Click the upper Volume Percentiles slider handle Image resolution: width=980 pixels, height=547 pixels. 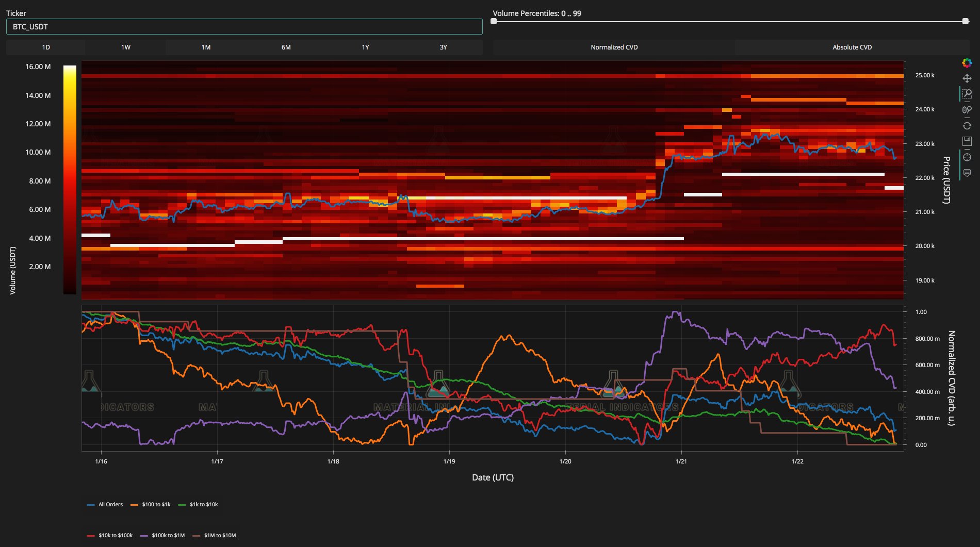click(x=966, y=22)
